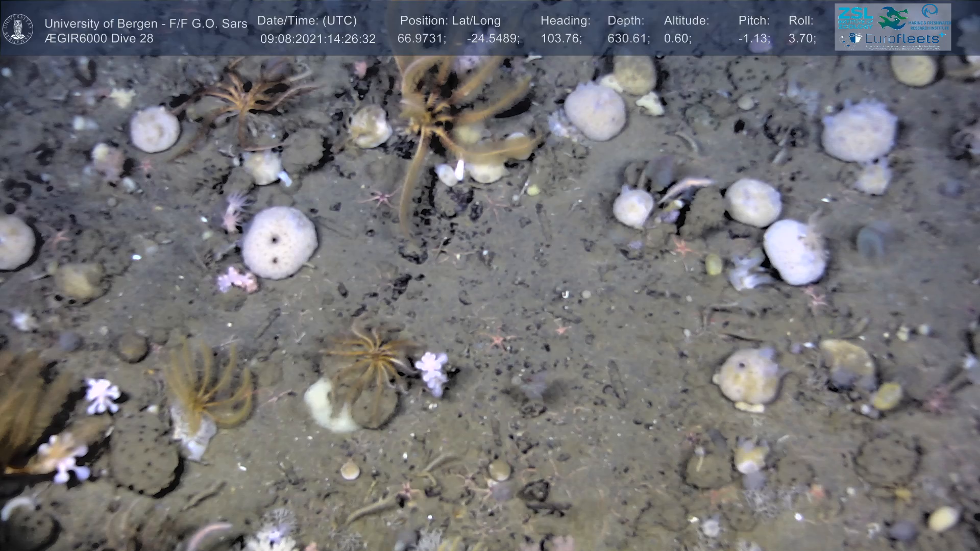Click the Date/Time (UTC) label

(x=307, y=21)
